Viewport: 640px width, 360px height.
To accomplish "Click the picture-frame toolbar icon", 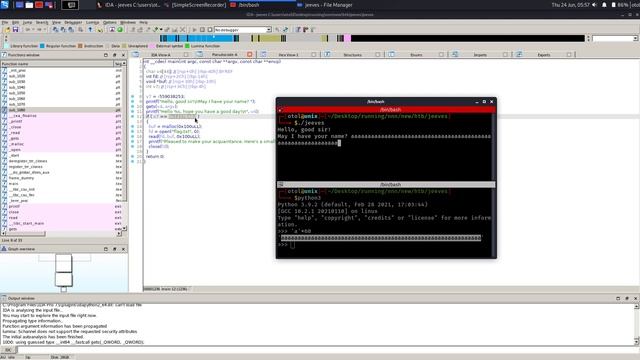I will (112, 30).
